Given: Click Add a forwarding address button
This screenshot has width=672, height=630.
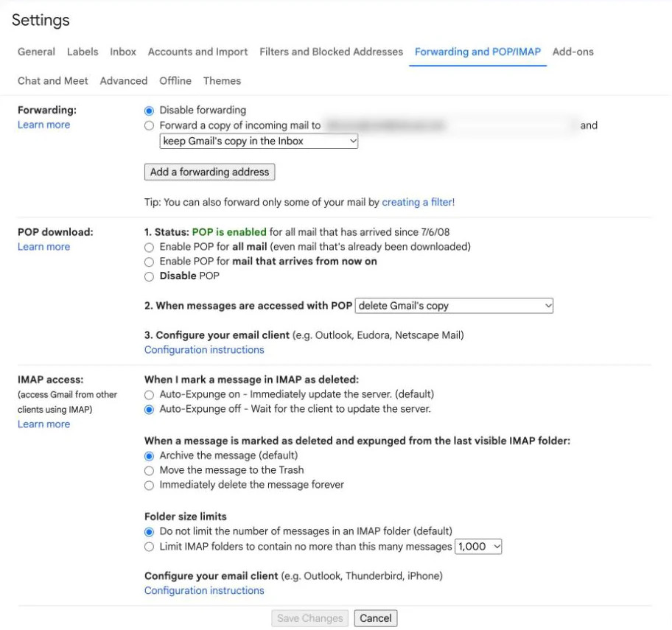Looking at the screenshot, I should pyautogui.click(x=209, y=172).
